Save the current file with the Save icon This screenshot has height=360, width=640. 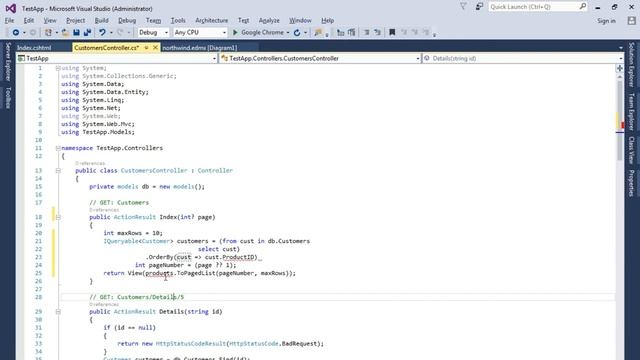(76, 33)
